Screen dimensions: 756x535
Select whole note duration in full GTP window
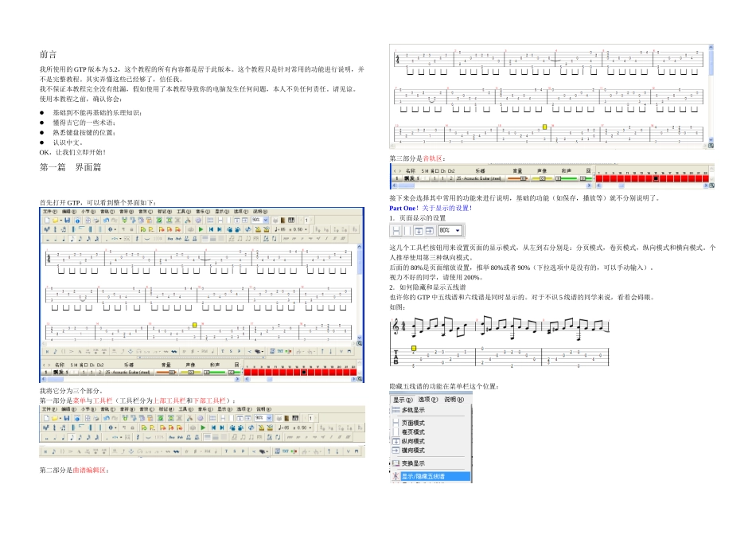point(48,239)
